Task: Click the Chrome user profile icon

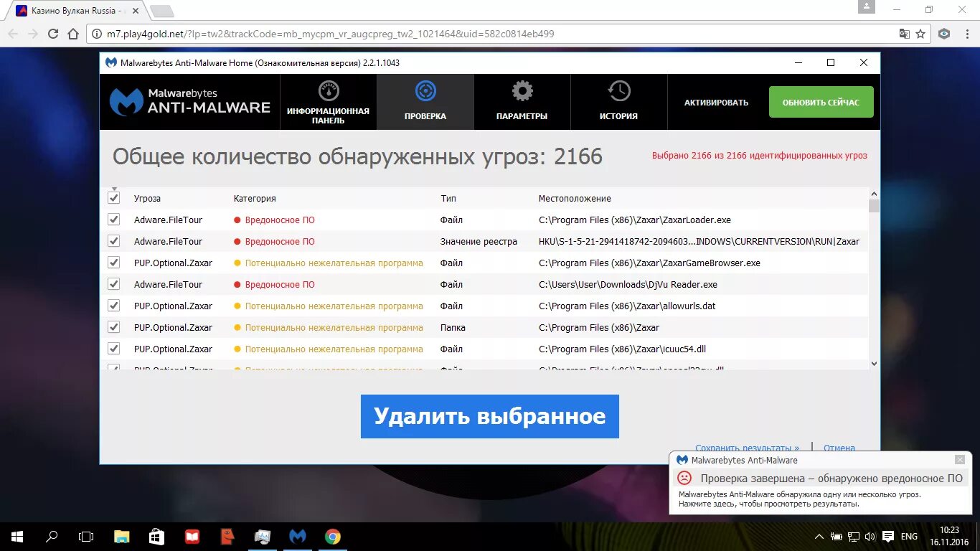Action: coord(867,6)
